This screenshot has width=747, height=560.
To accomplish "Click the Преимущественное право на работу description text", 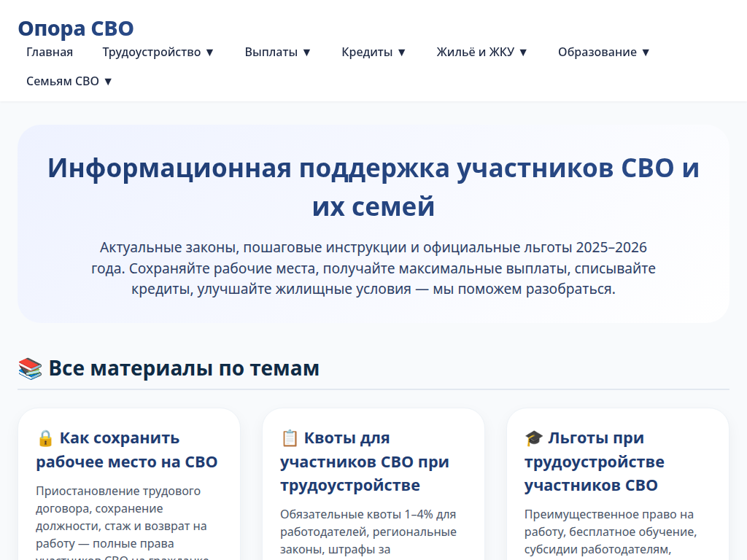I will click(x=611, y=532).
